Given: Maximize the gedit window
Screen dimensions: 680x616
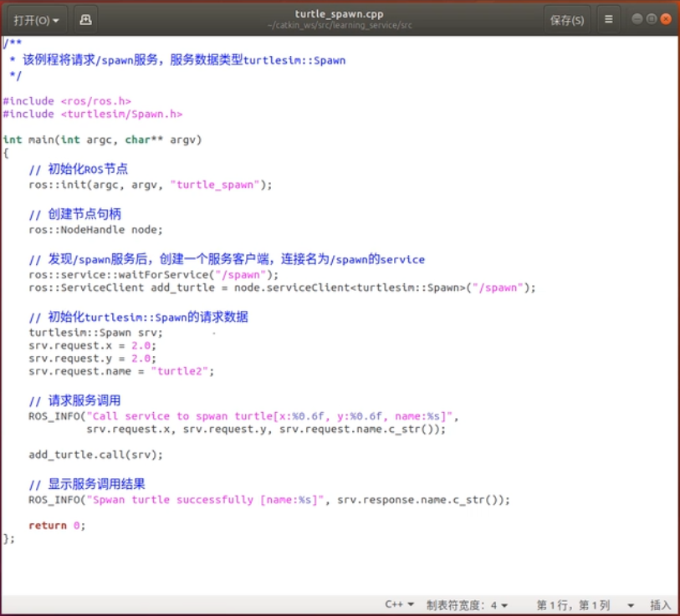Looking at the screenshot, I should pos(652,19).
